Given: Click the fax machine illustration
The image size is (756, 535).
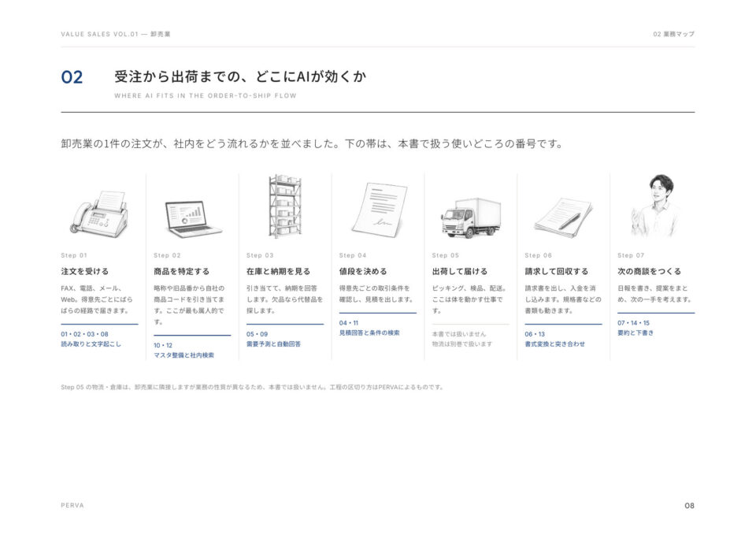Looking at the screenshot, I should pyautogui.click(x=100, y=214).
